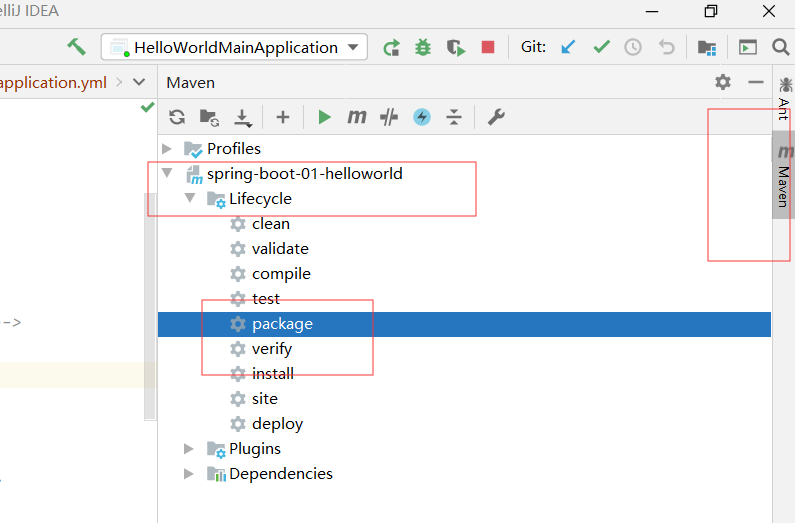Viewport: 795px width, 523px height.
Task: Click the Add Maven Projects plus icon
Action: pos(282,117)
